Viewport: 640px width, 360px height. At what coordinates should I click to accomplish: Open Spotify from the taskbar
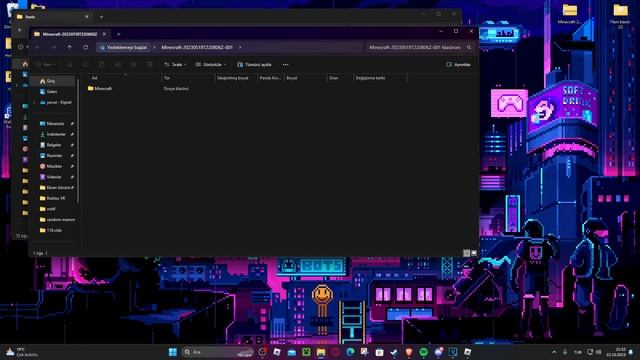[x=424, y=352]
